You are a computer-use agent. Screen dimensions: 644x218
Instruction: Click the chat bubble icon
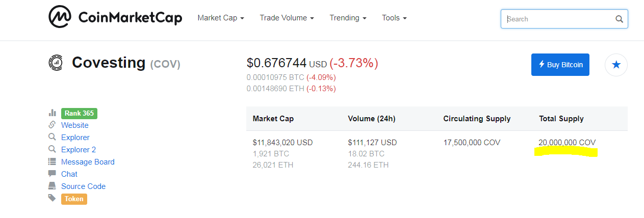tap(52, 174)
